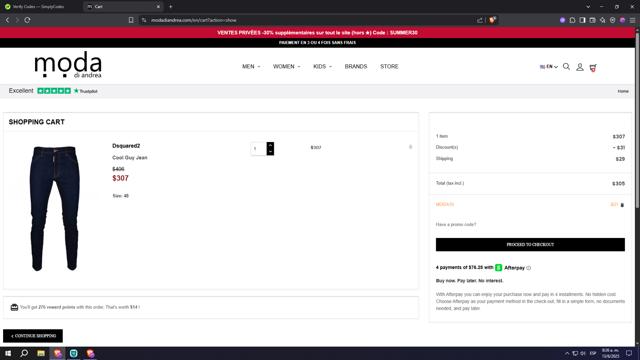Open Windows taskbar search
The width and height of the screenshot is (640, 360).
24,353
